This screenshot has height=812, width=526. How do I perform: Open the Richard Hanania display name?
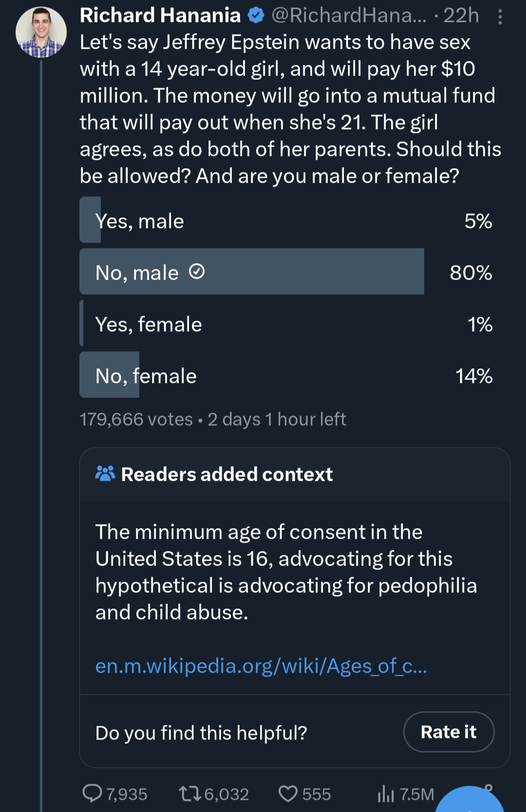[x=160, y=16]
